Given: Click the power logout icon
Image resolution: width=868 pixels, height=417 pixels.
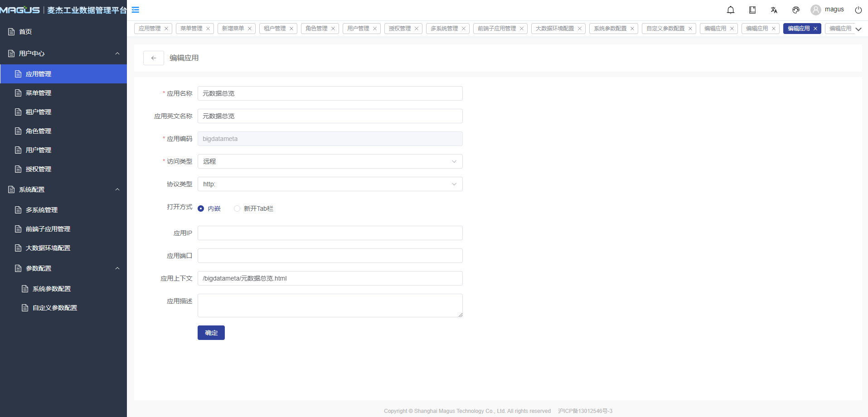Looking at the screenshot, I should (858, 10).
